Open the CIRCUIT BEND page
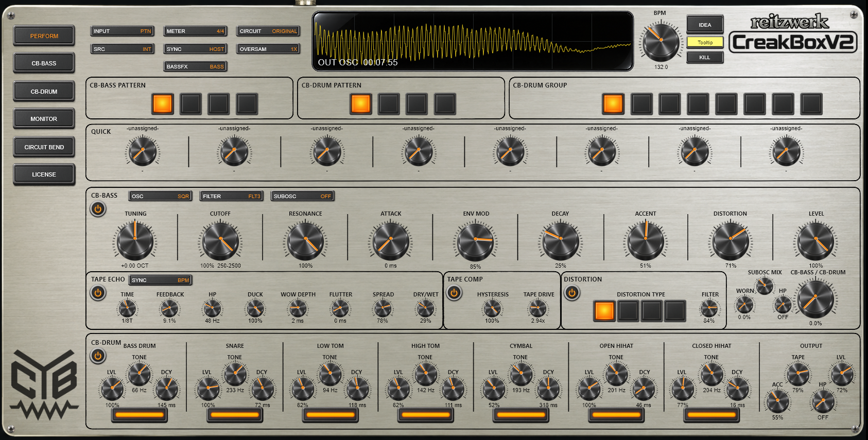Viewport: 868px width, 440px height. tap(44, 147)
